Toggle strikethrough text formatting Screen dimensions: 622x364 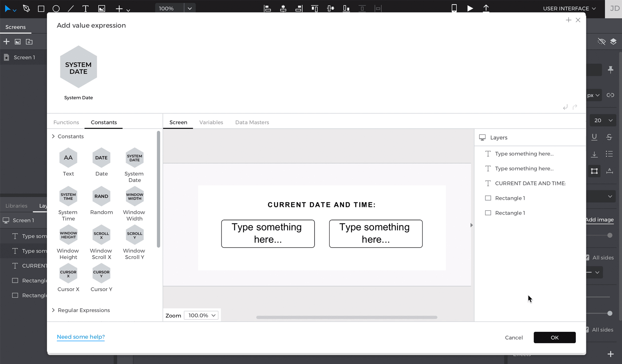pyautogui.click(x=609, y=137)
